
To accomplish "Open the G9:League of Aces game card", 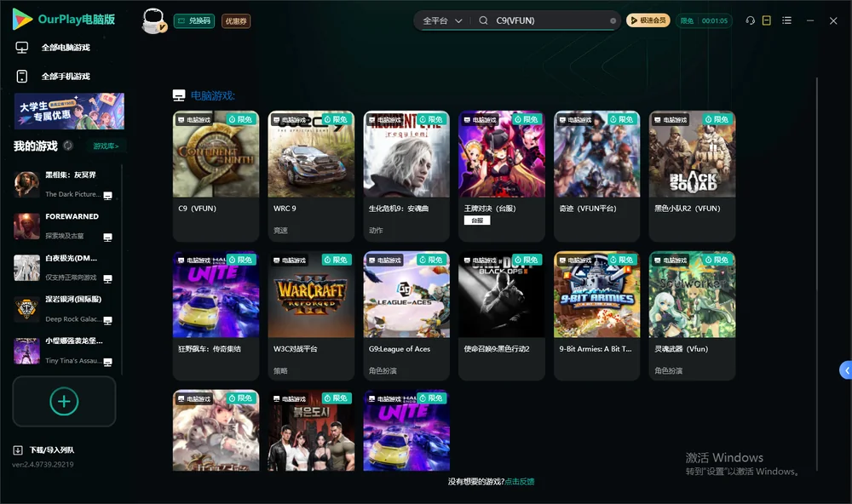I will click(406, 316).
